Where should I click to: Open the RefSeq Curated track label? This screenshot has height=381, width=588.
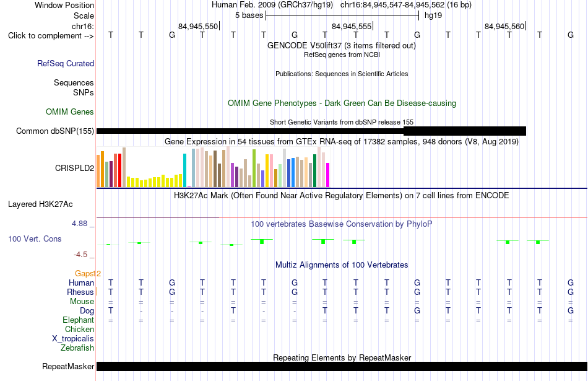66,63
